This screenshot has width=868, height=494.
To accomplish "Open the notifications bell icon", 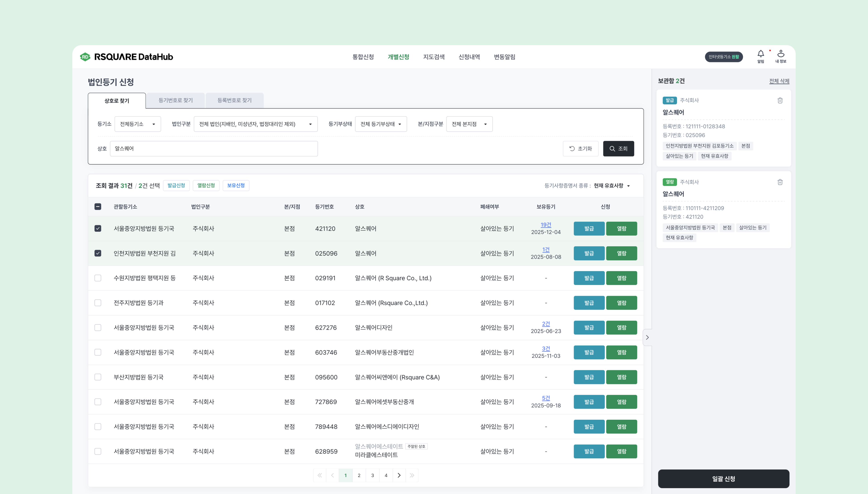I will point(760,54).
